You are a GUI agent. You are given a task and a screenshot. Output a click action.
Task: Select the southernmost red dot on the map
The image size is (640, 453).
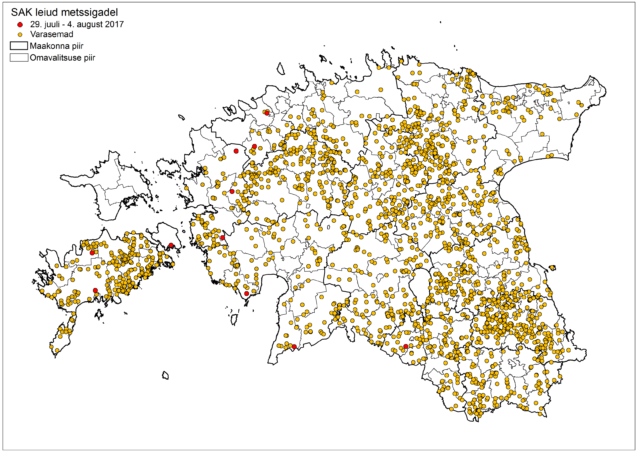tap(294, 348)
